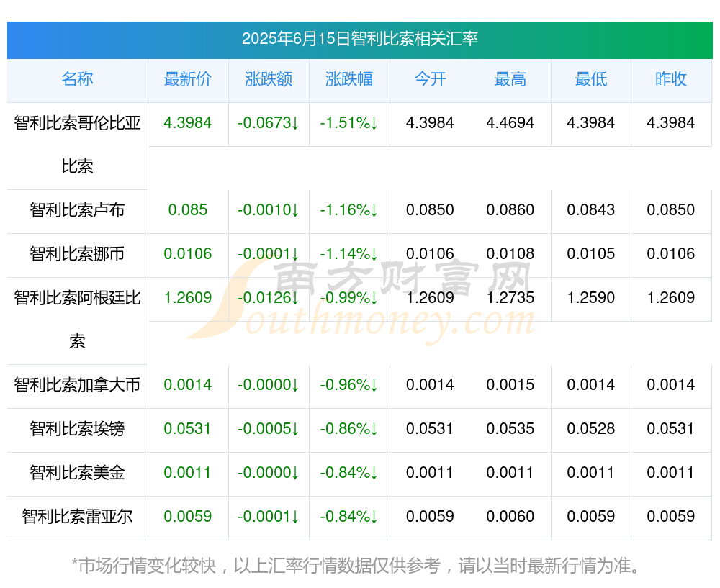The height and width of the screenshot is (588, 720).
Task: Click the low value 0.0105
Action: (x=591, y=254)
